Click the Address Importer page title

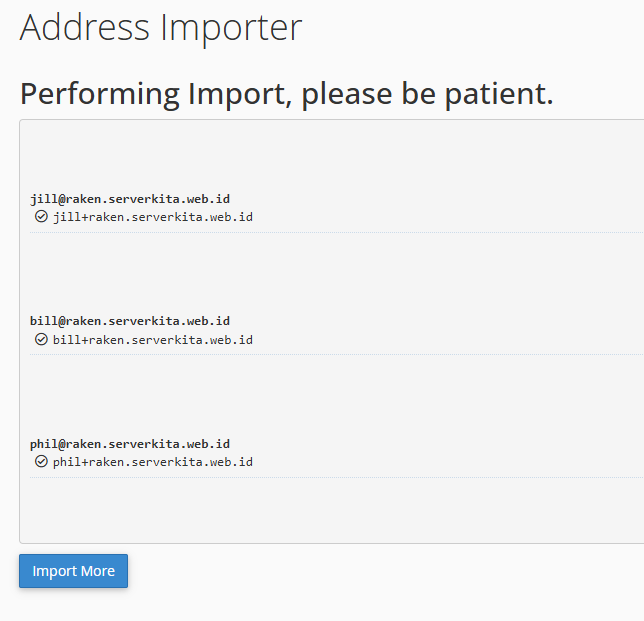(161, 28)
